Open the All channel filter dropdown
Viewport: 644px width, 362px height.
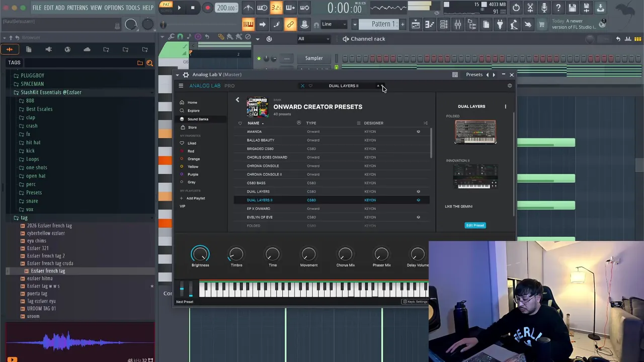coord(313,39)
